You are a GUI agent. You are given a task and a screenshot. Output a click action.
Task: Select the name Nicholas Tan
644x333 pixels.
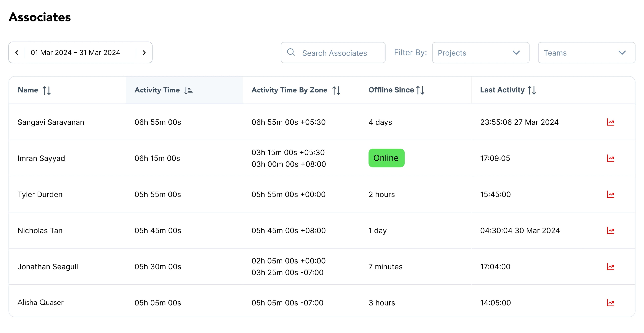click(40, 230)
